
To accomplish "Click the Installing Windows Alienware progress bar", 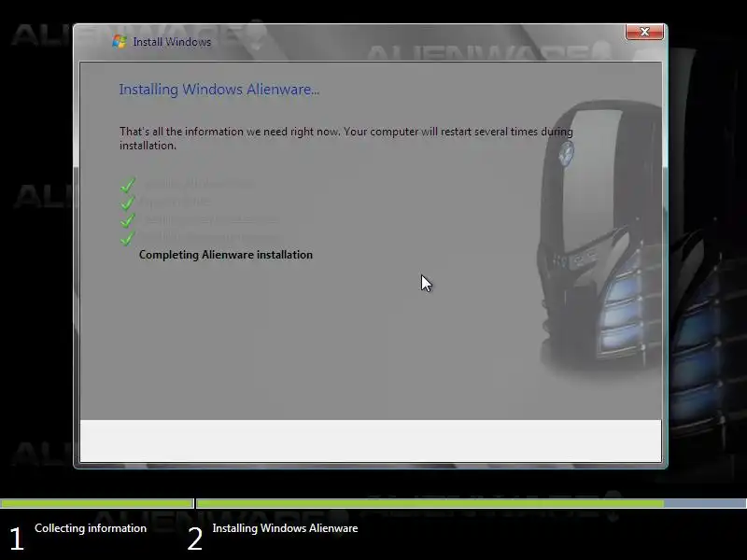I will click(472, 503).
